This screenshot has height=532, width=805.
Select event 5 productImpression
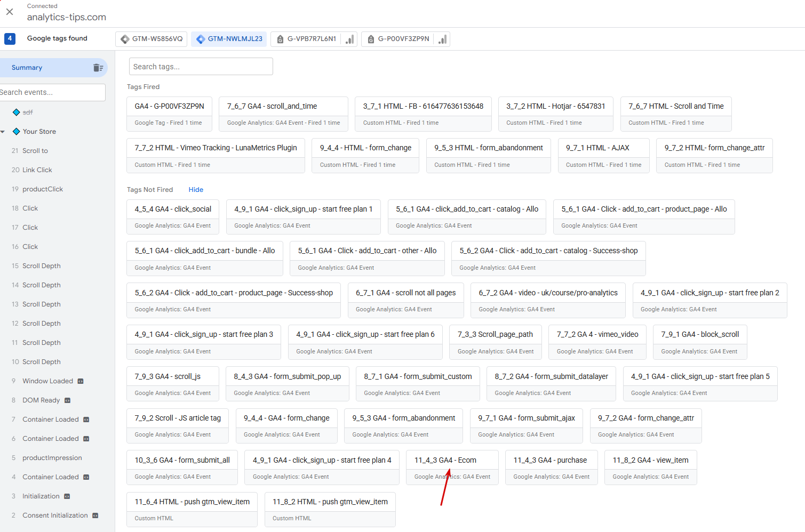click(52, 458)
